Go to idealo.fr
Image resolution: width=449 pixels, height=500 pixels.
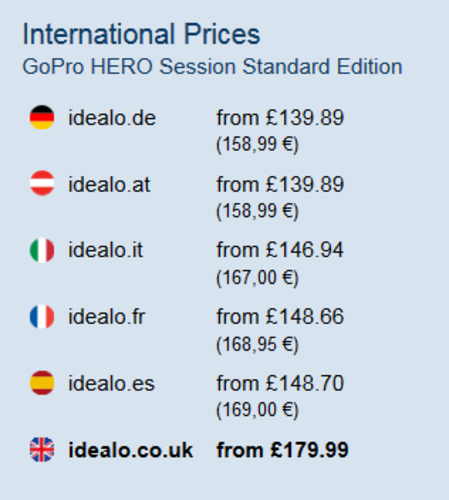pos(106,316)
